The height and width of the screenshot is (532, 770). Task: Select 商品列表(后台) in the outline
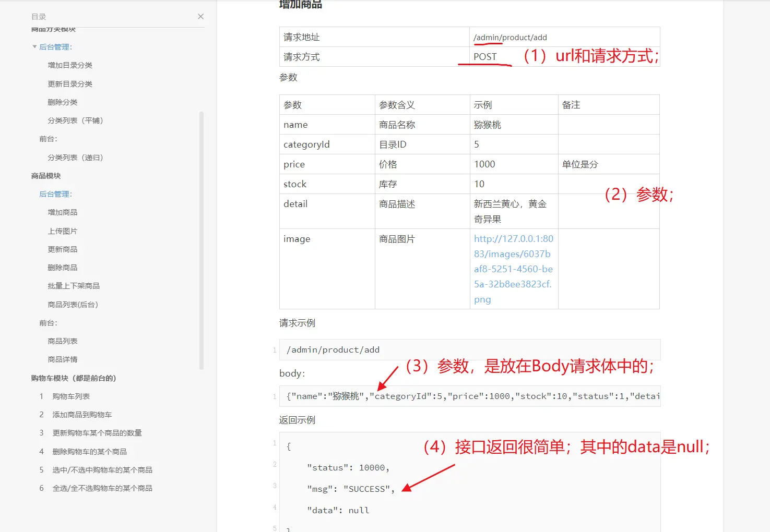[x=73, y=305]
